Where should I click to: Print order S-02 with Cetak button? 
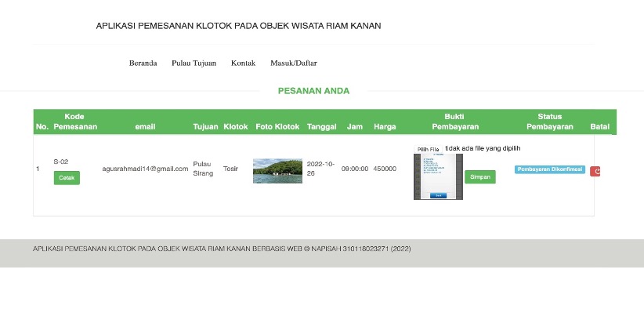[x=67, y=178]
